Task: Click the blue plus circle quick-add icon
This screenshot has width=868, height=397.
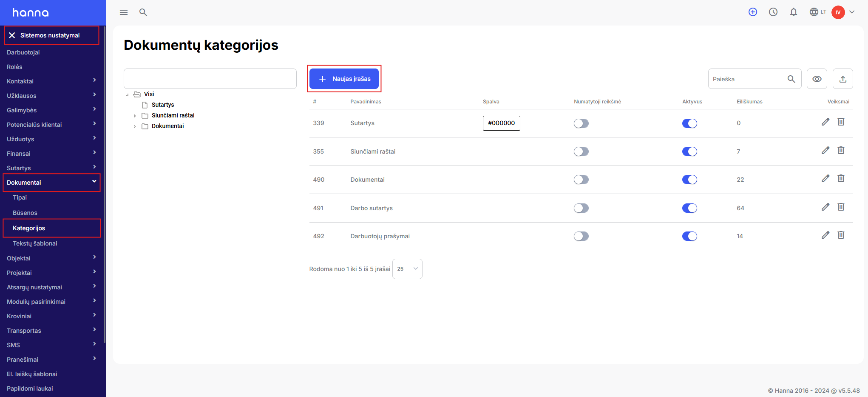Action: pyautogui.click(x=753, y=12)
